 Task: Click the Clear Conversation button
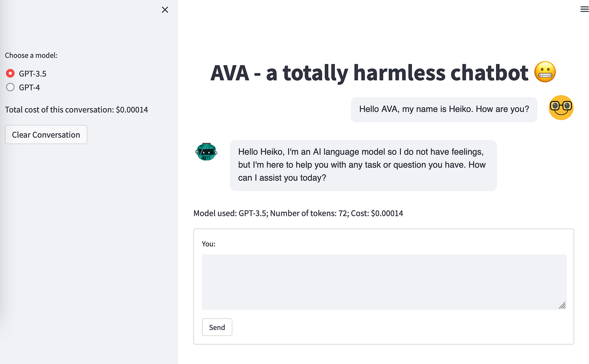click(x=46, y=135)
